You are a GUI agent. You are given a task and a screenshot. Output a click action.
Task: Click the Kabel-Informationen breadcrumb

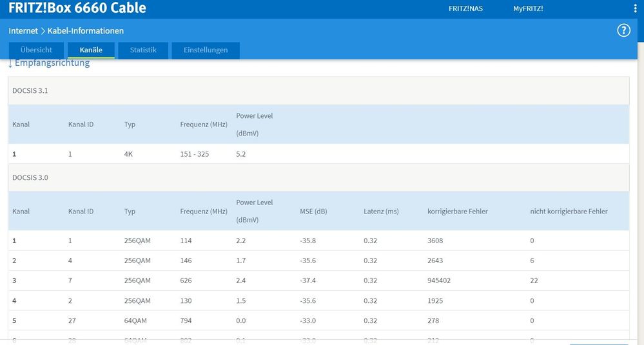coord(86,31)
